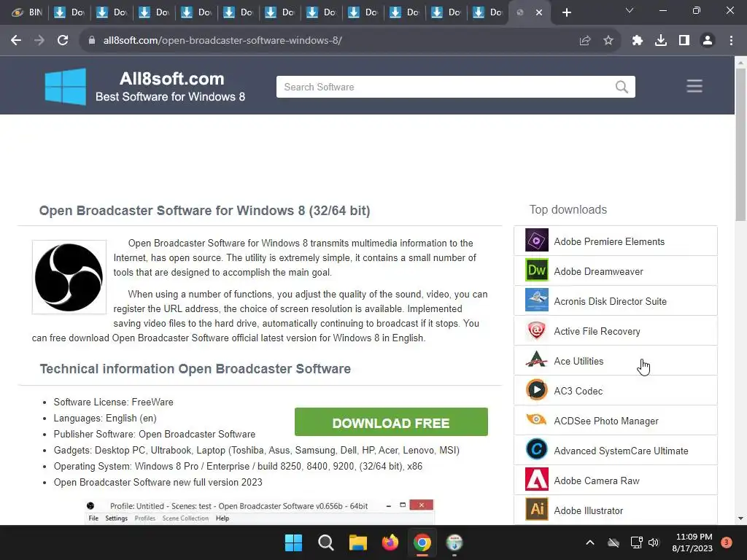
Task: Switch to the first BIN browser tab
Action: [x=27, y=12]
